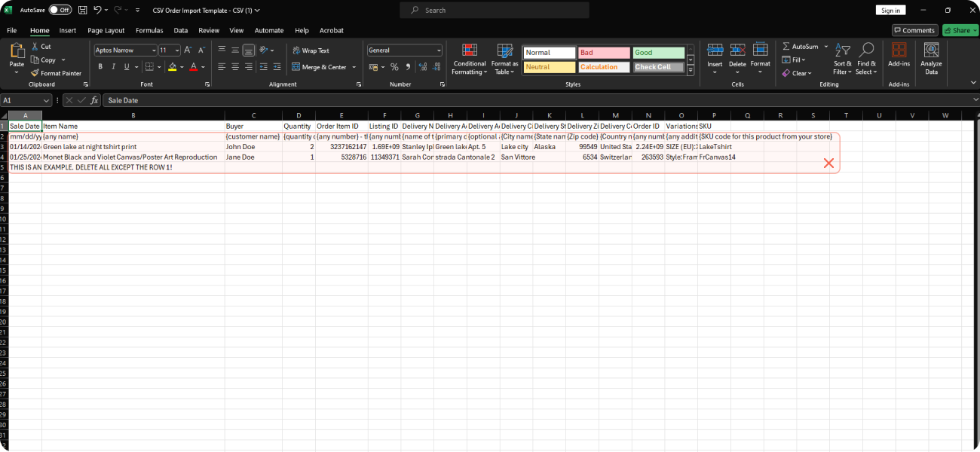Click the Clear eraser button

797,73
